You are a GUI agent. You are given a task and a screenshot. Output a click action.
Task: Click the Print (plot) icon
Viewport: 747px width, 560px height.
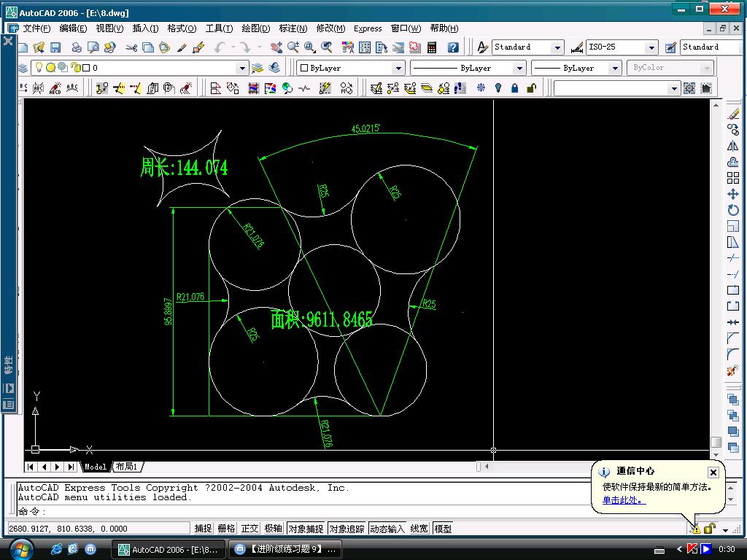click(x=76, y=47)
